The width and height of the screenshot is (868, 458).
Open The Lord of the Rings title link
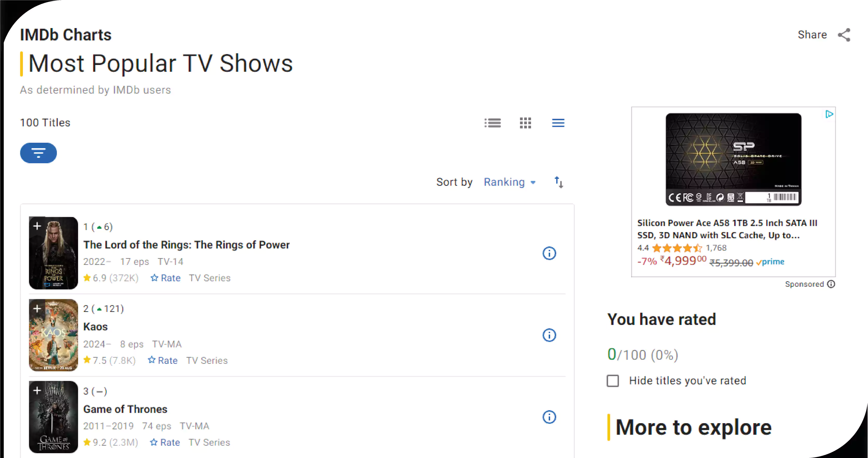pos(186,245)
